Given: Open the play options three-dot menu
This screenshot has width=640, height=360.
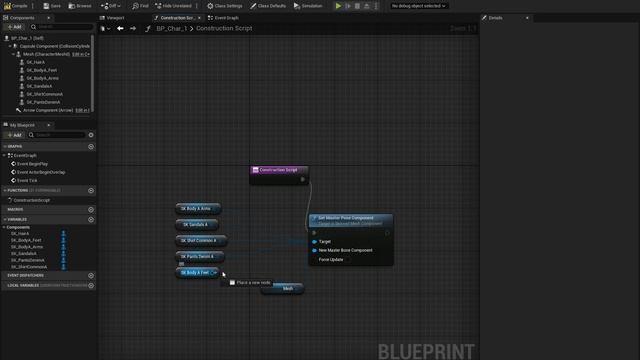Looking at the screenshot, I should pos(376,6).
